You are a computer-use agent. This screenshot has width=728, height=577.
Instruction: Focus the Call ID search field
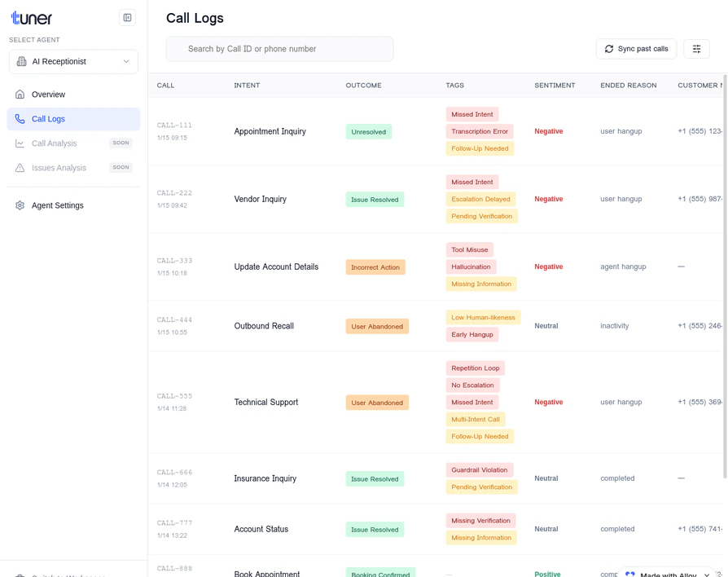pyautogui.click(x=279, y=49)
